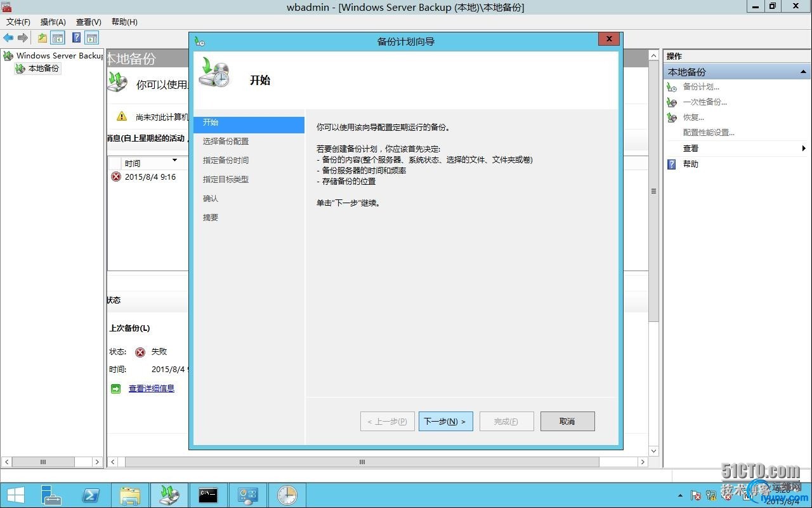Click the 上一步(P) button
The height and width of the screenshot is (508, 812).
(388, 421)
